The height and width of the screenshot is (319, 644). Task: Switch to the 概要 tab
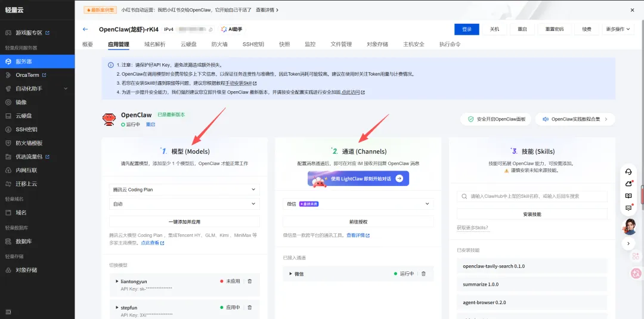pos(88,44)
